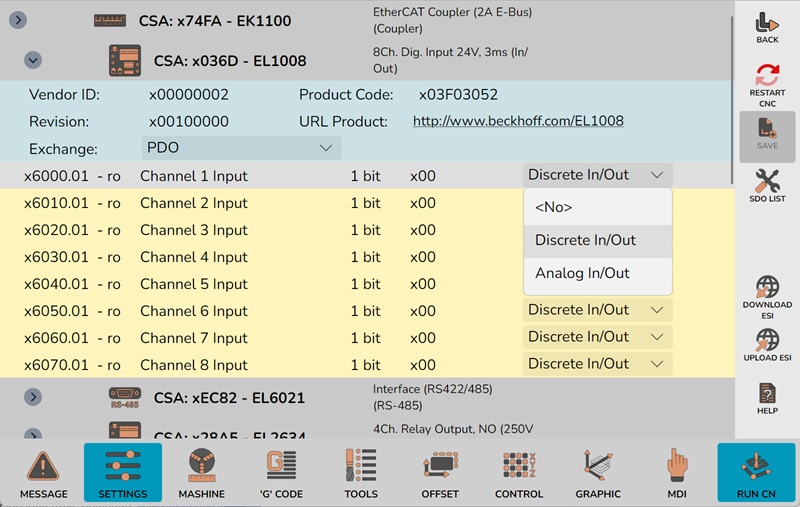Screen dimensions: 800x507
Task: Open the beckhoff.com/EL1008 product link
Action: click(x=518, y=121)
